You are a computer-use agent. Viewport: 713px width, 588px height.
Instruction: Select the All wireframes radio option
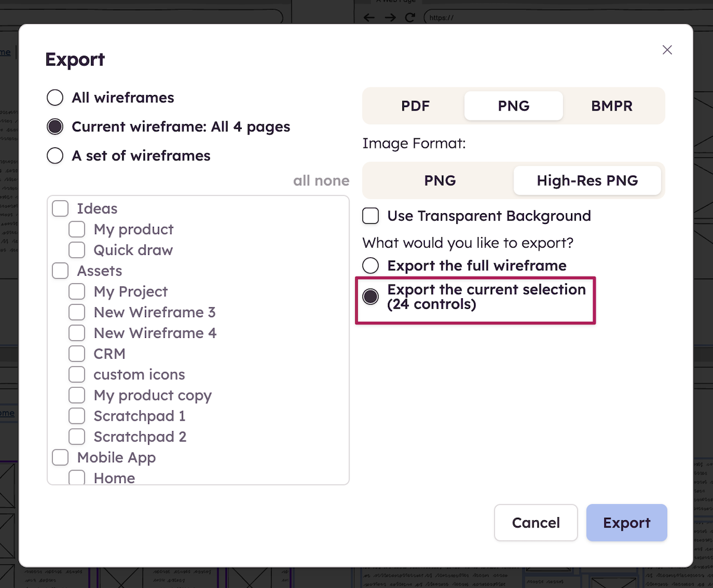pyautogui.click(x=55, y=97)
